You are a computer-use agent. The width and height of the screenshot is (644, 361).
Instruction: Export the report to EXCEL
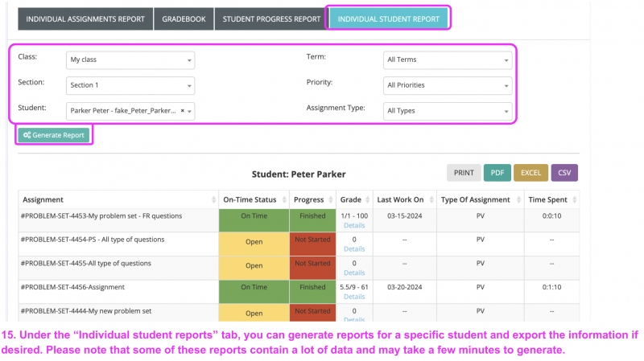coord(530,172)
